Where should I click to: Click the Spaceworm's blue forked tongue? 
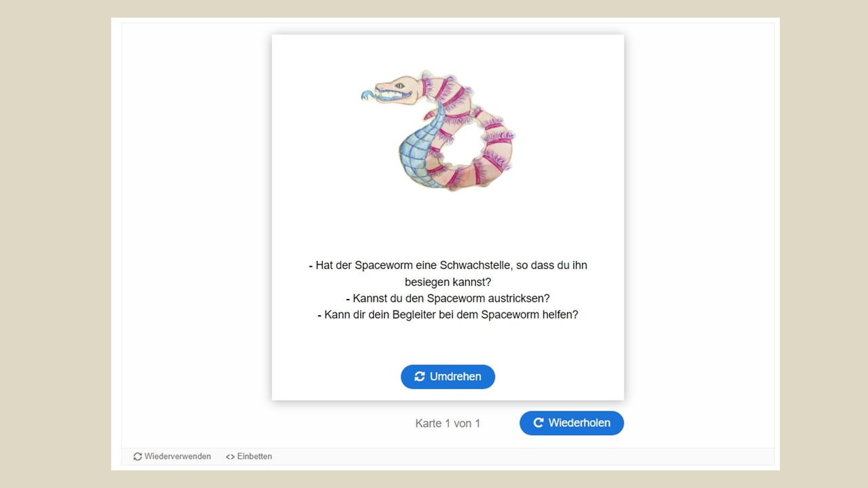[367, 96]
